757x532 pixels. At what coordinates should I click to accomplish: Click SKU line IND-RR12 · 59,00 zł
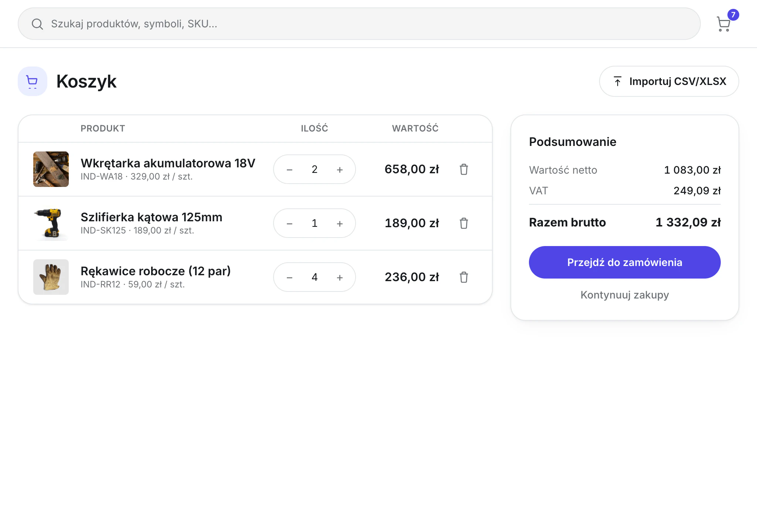132,284
